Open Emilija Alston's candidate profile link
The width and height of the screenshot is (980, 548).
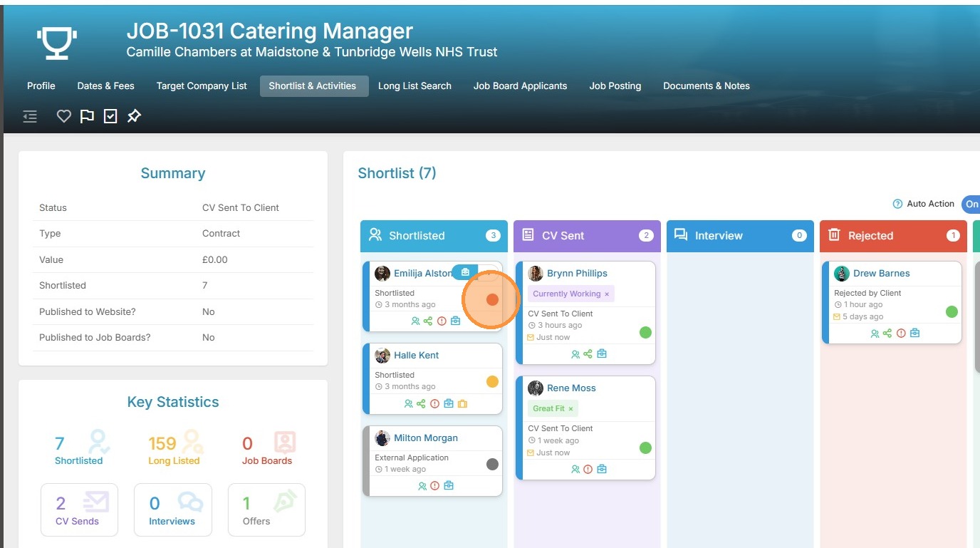(423, 274)
